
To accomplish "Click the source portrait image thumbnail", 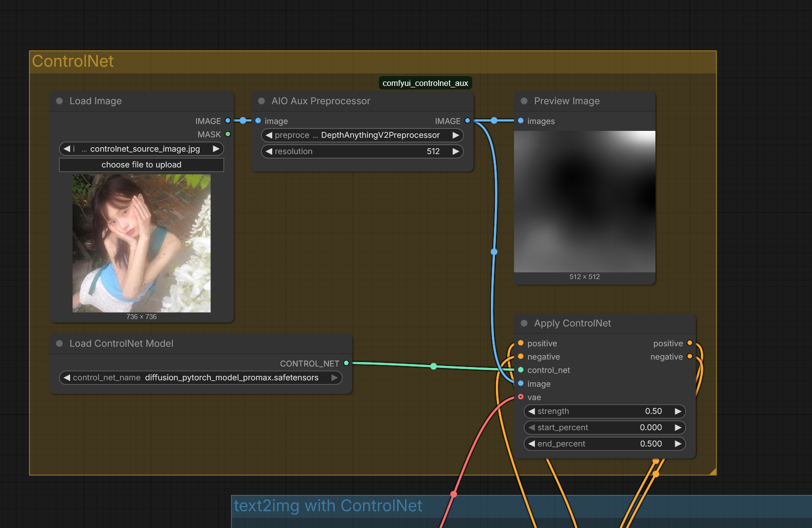I will click(x=141, y=243).
